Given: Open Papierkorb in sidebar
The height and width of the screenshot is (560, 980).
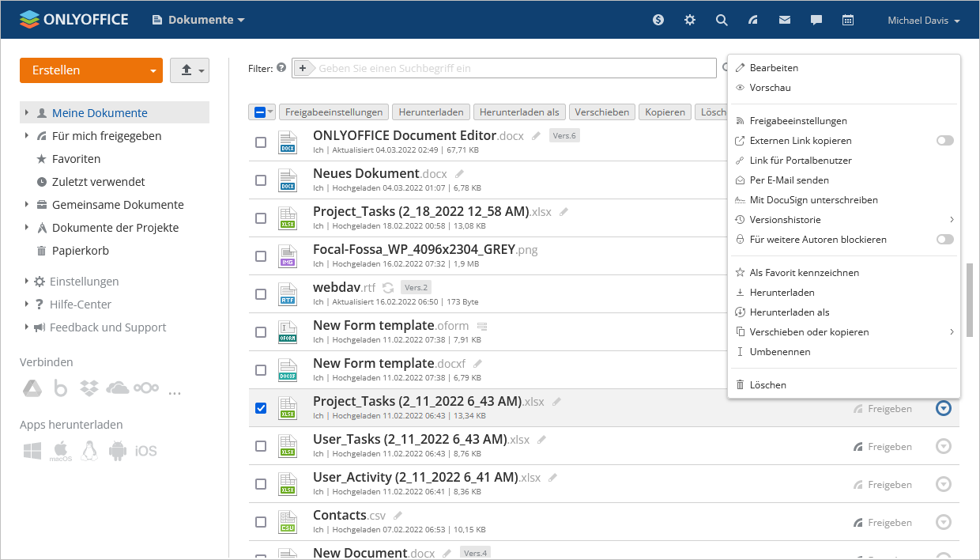Looking at the screenshot, I should [x=81, y=251].
